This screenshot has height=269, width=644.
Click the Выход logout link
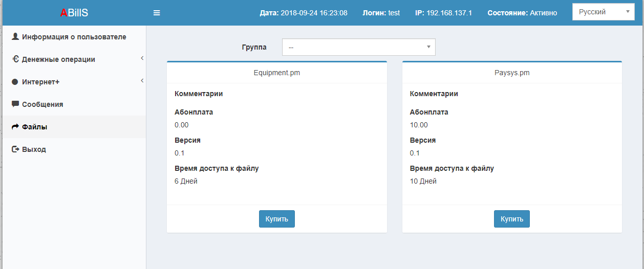point(34,149)
